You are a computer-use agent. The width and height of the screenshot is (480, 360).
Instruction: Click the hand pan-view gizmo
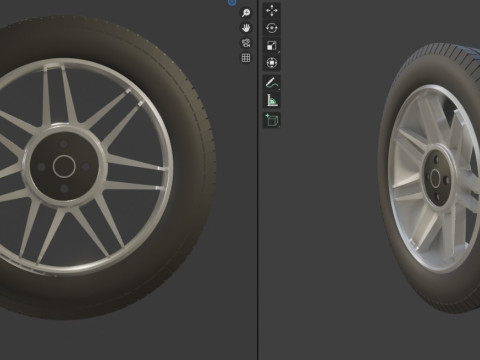coord(246,28)
